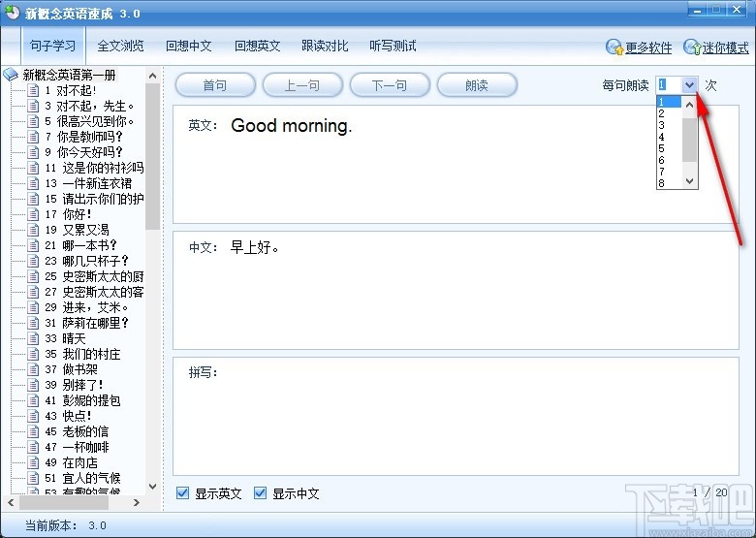Switch to 迷你模式

pyautogui.click(x=726, y=47)
